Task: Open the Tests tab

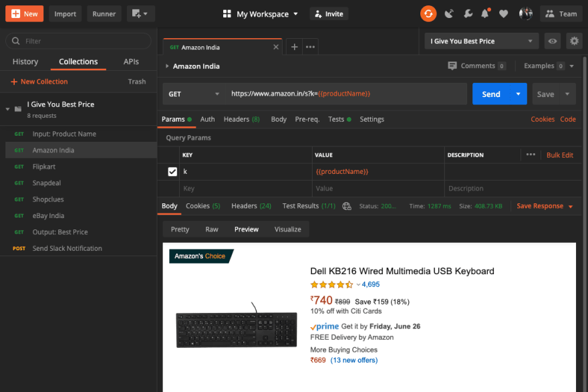Action: coord(339,119)
